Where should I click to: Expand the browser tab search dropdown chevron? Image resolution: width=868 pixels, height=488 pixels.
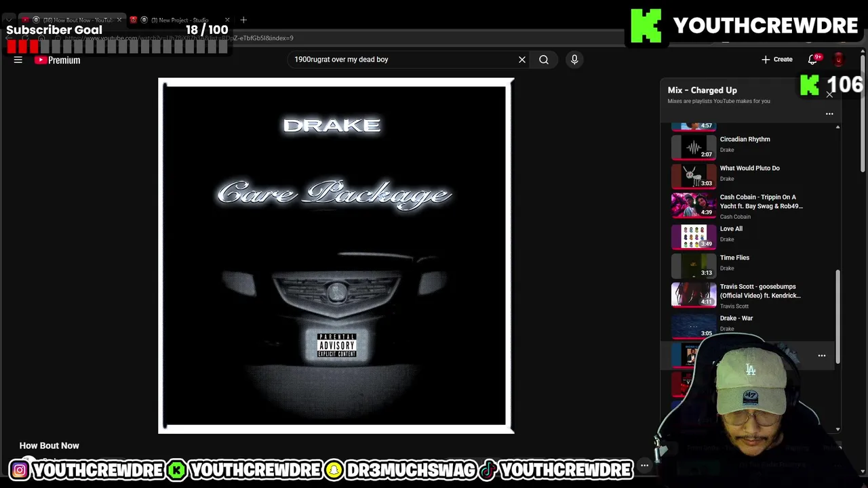[9, 20]
